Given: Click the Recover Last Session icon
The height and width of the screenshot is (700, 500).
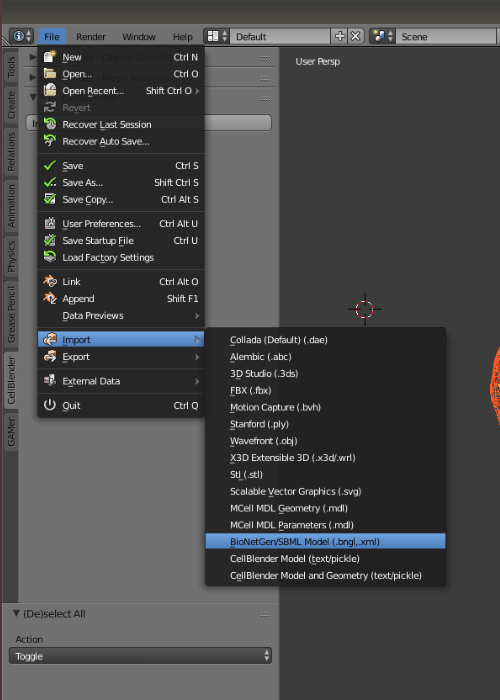Looking at the screenshot, I should [x=50, y=124].
